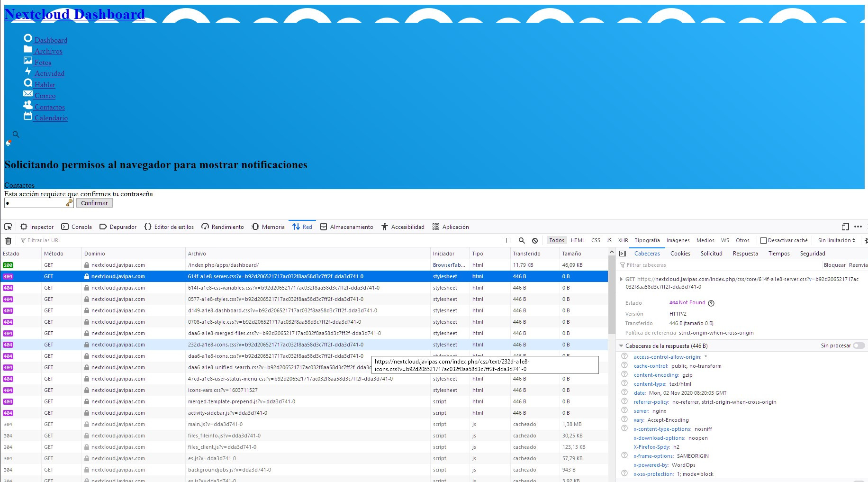Collapse the request details pane icon
This screenshot has height=482, width=868.
[x=623, y=254]
